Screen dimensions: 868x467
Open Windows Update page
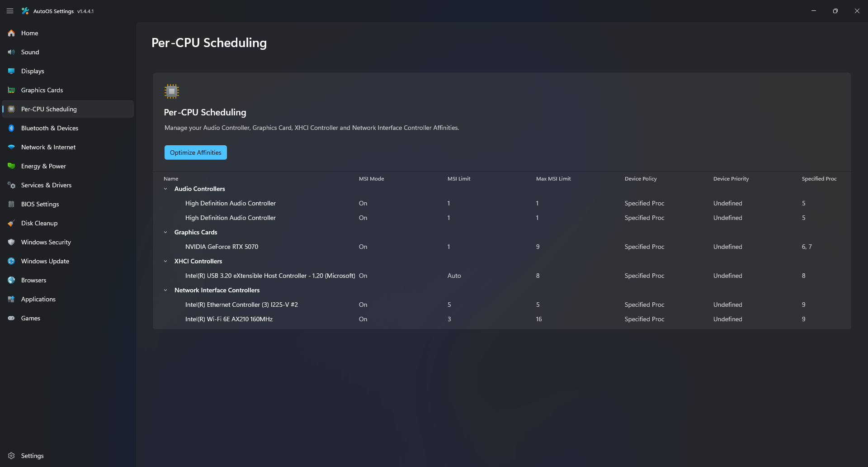click(68, 261)
